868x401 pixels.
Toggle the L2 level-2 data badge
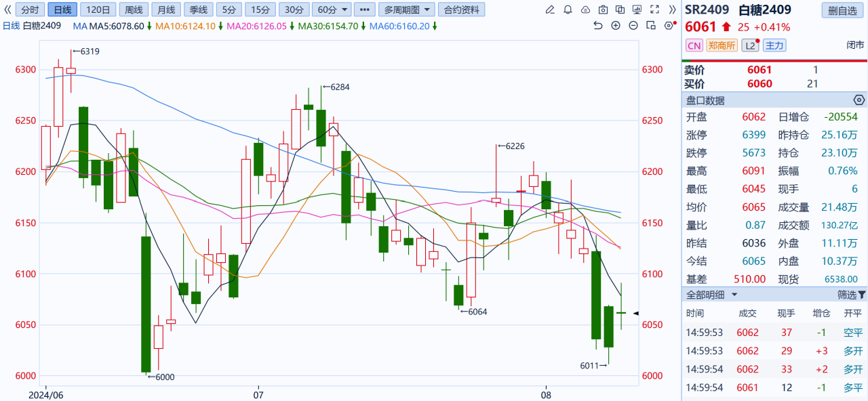(750, 45)
